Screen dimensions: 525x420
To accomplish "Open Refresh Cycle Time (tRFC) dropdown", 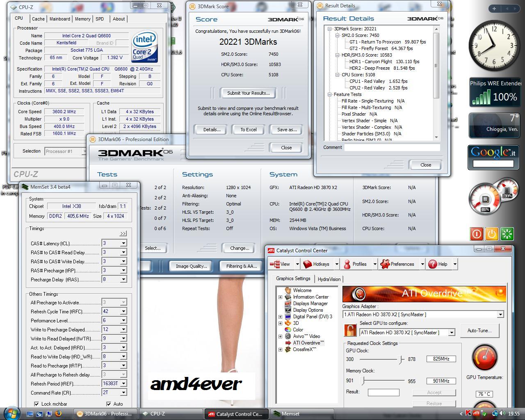I will pyautogui.click(x=123, y=311).
